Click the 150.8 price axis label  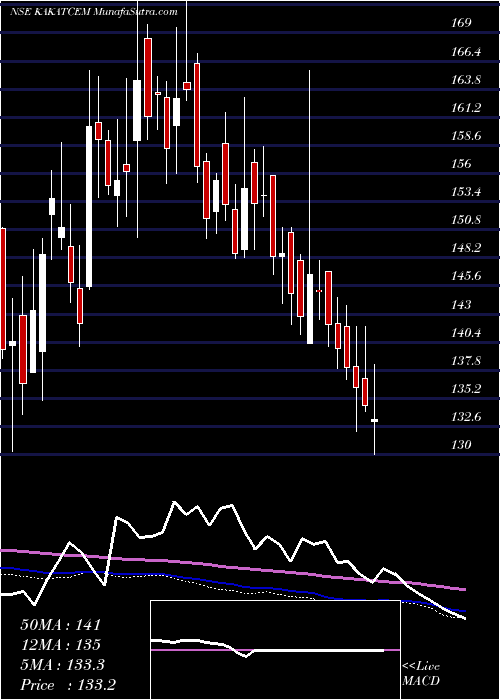467,220
